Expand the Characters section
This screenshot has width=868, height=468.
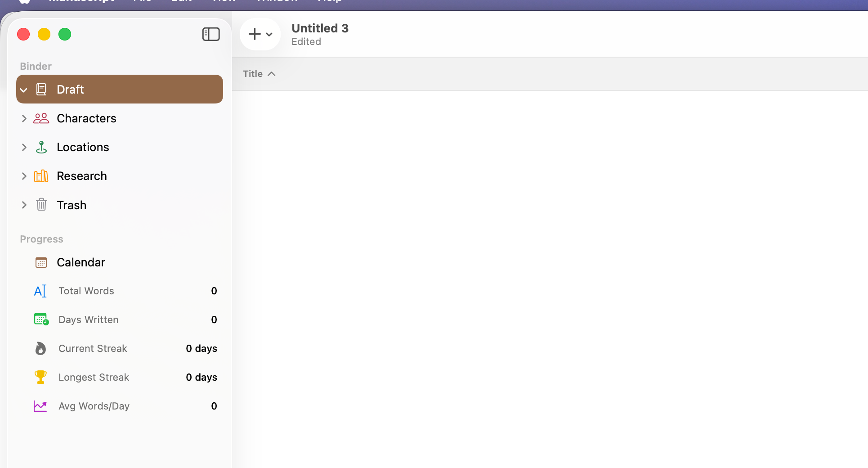24,118
